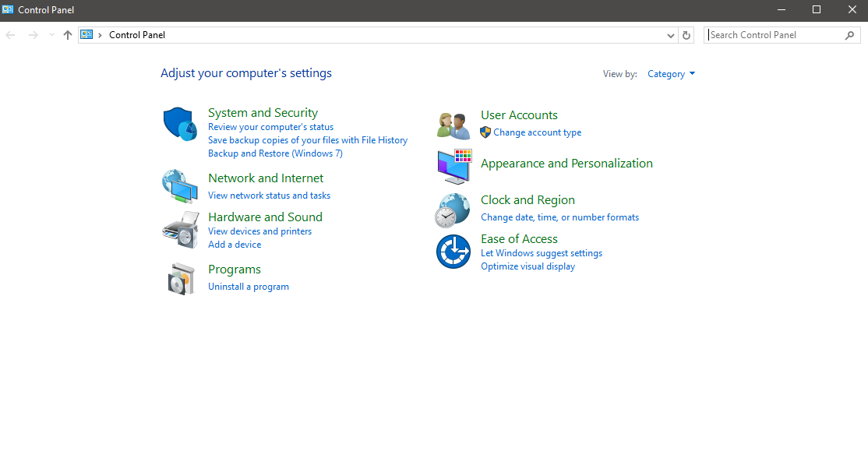This screenshot has width=868, height=451.
Task: Open the System and Security shield icon
Action: coord(180,124)
